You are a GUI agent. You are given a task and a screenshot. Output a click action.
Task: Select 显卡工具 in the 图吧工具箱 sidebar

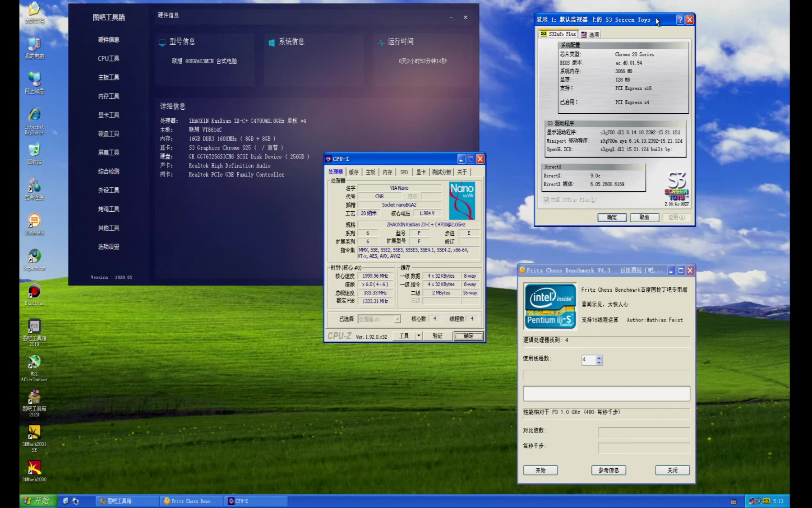pyautogui.click(x=109, y=115)
